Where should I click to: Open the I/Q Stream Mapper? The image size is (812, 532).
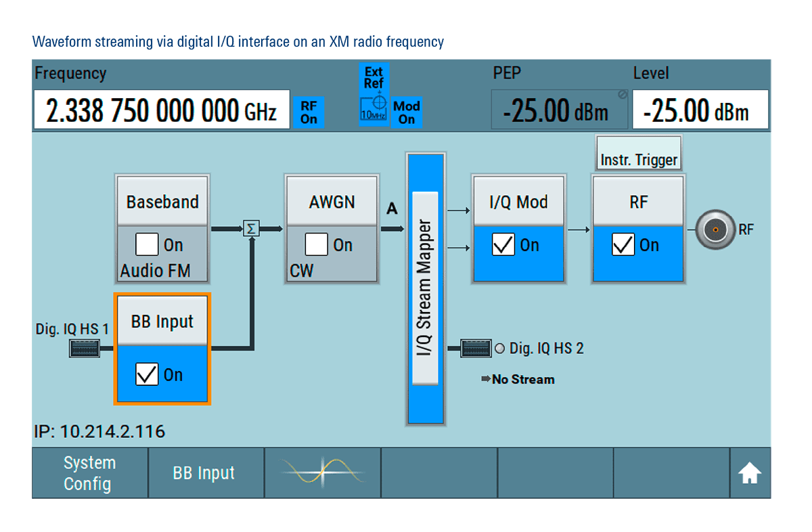coord(425,288)
